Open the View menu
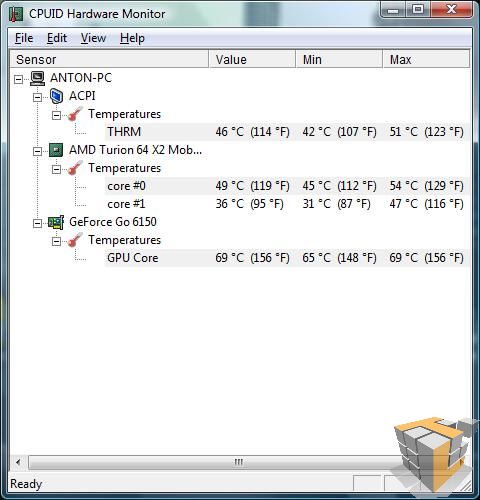The width and height of the screenshot is (480, 500). tap(93, 38)
